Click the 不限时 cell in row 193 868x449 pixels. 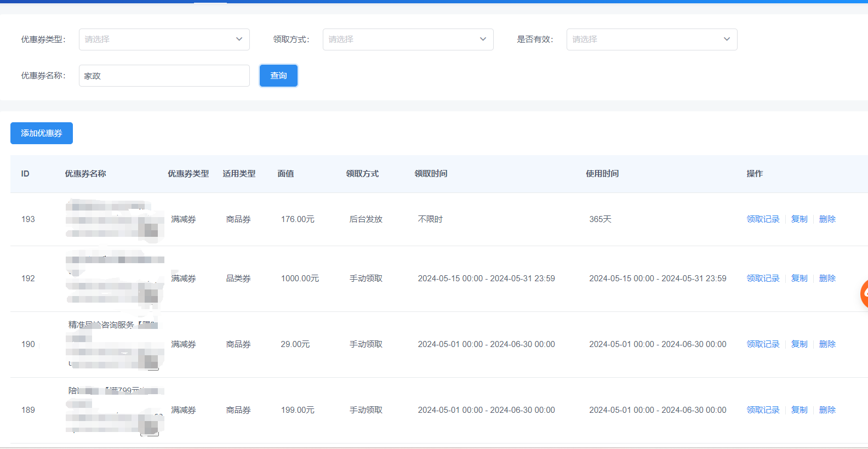coord(430,219)
